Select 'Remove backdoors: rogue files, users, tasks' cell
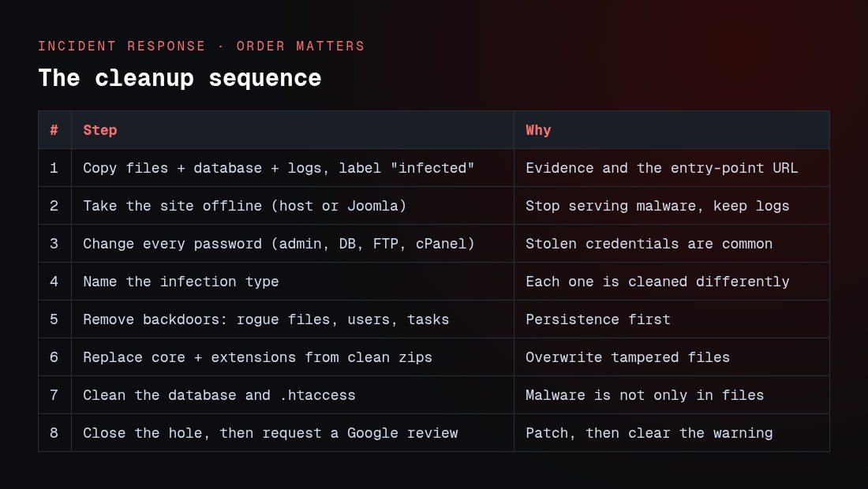 click(x=293, y=319)
